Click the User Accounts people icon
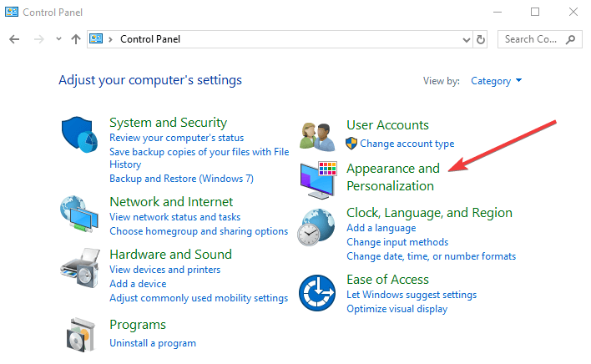591x364 pixels. tap(317, 136)
